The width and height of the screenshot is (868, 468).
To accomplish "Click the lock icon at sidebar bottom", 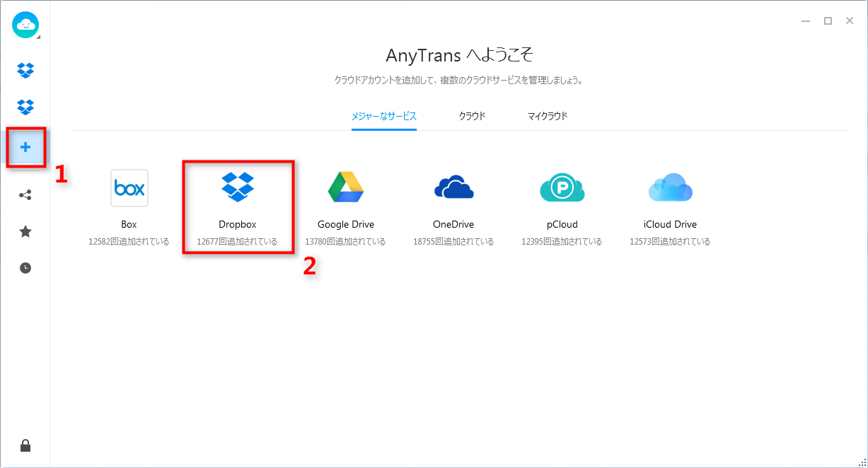I will (25, 445).
